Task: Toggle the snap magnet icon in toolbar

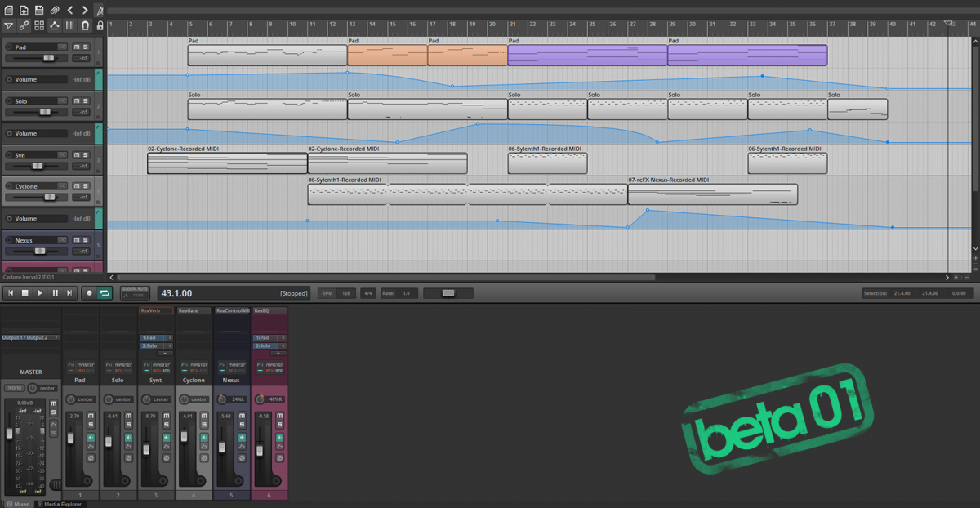Action: 85,25
